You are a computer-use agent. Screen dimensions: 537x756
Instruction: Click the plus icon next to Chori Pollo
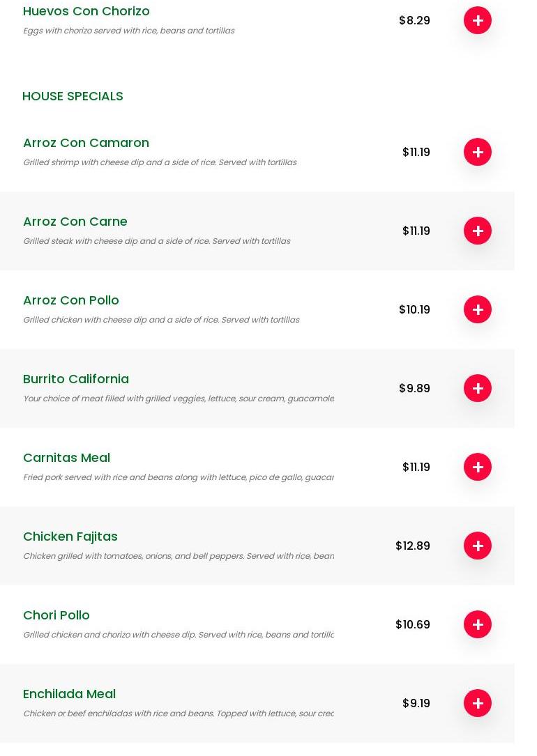point(477,624)
